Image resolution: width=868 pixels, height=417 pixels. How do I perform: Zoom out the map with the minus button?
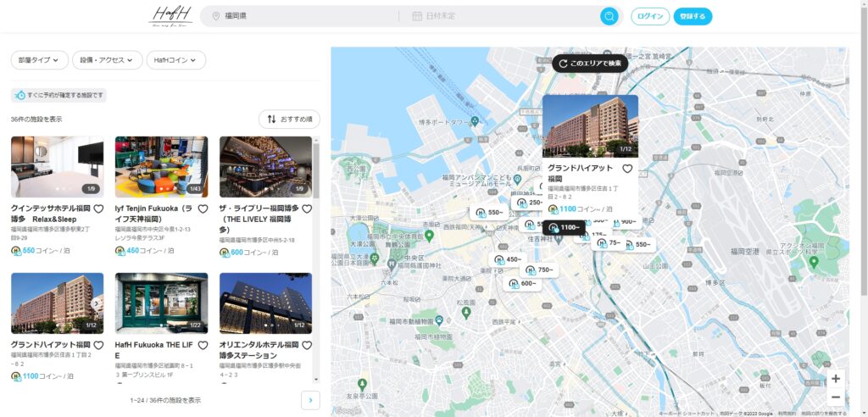click(835, 397)
